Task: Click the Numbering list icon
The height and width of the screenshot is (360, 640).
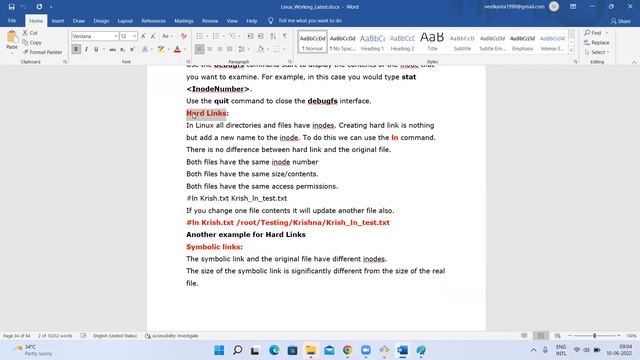Action: (x=216, y=36)
